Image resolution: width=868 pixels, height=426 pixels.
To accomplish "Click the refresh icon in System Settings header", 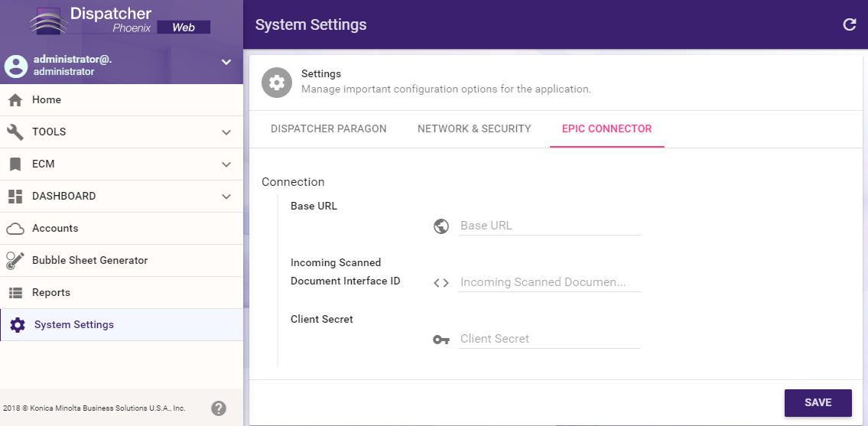I will click(x=849, y=24).
